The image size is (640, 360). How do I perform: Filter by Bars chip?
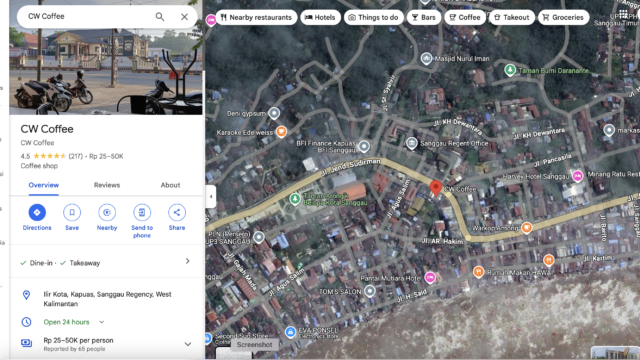(x=424, y=17)
